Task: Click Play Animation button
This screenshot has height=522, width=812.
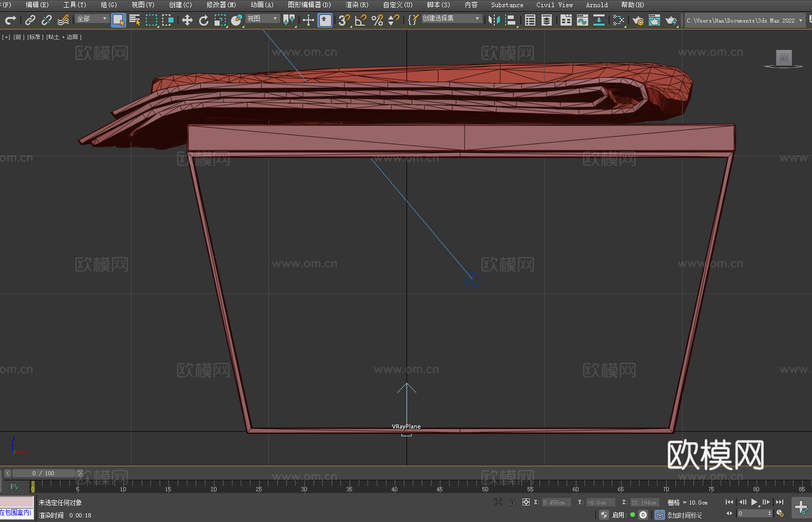Action: click(755, 502)
